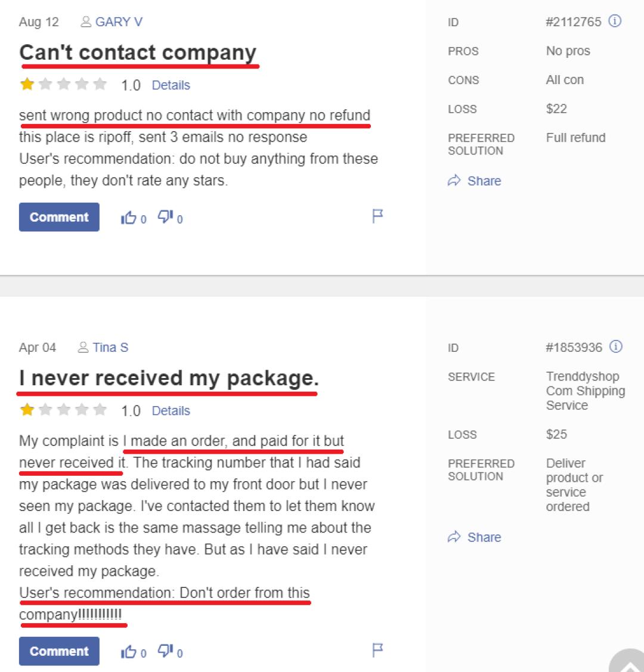
Task: Comment on "I never received my package" review
Action: tap(59, 652)
